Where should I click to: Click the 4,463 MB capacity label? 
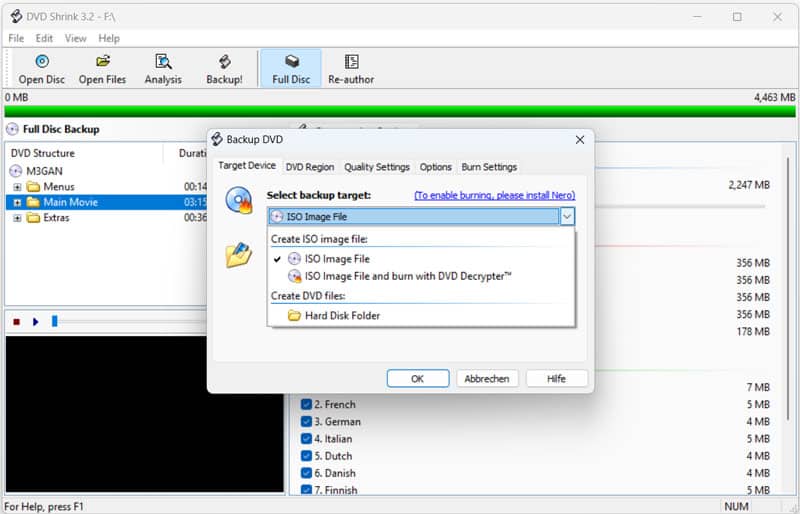pyautogui.click(x=774, y=97)
